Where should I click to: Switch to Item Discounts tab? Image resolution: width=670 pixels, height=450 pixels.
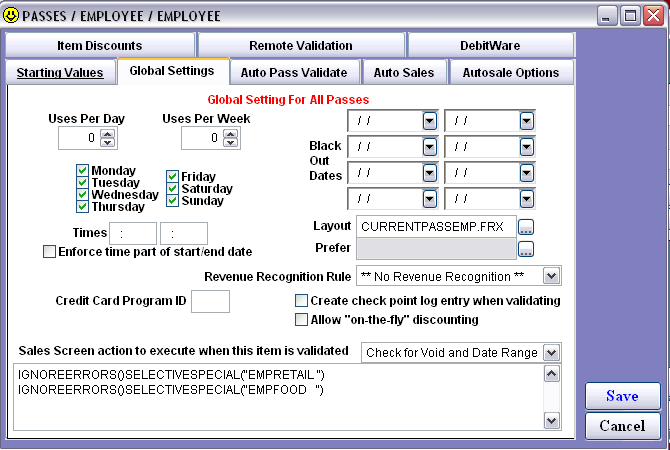(100, 46)
